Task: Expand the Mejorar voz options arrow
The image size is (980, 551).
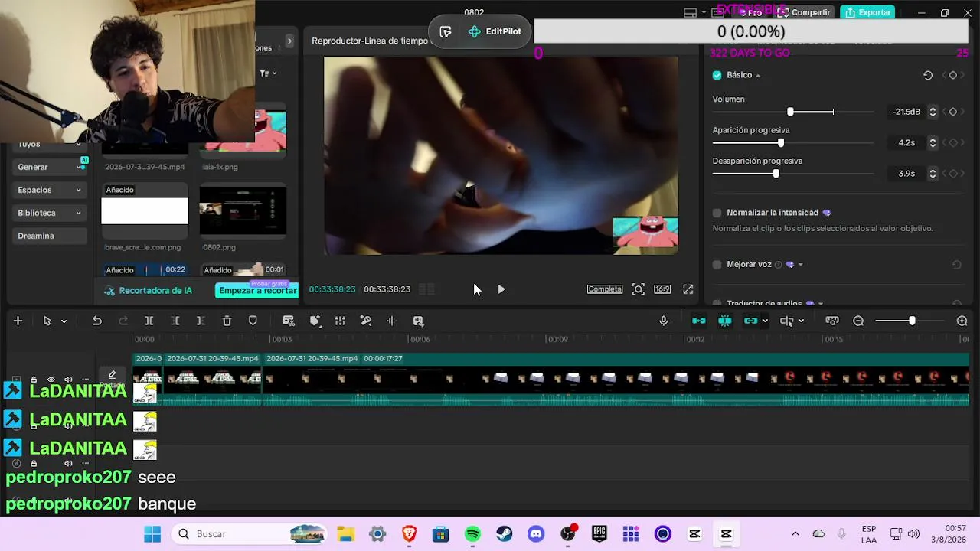Action: [x=800, y=265]
